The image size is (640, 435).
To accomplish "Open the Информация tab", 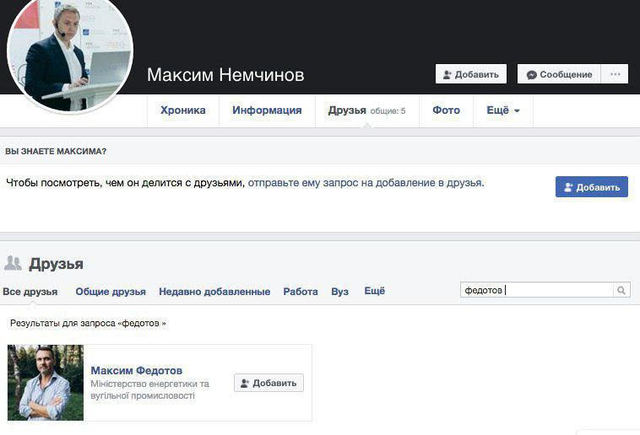I will (267, 110).
